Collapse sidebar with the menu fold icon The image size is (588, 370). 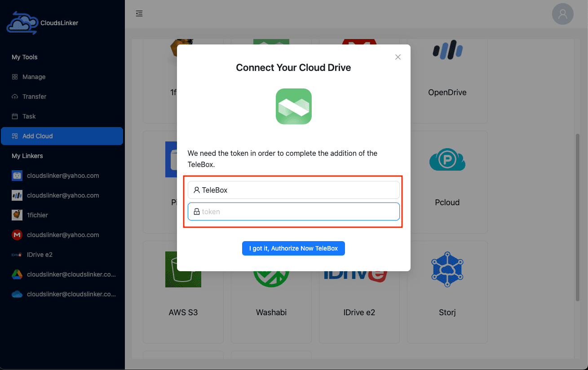pos(139,13)
